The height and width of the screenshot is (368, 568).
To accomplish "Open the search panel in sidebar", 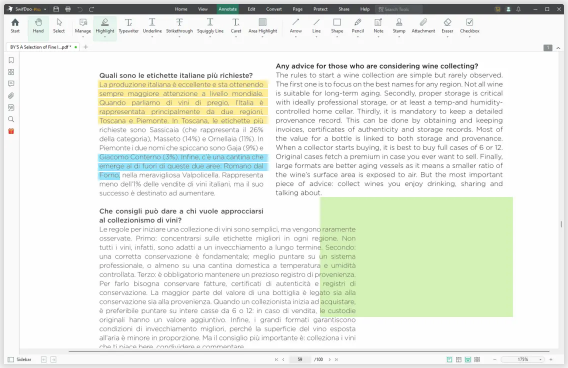I will point(11,119).
